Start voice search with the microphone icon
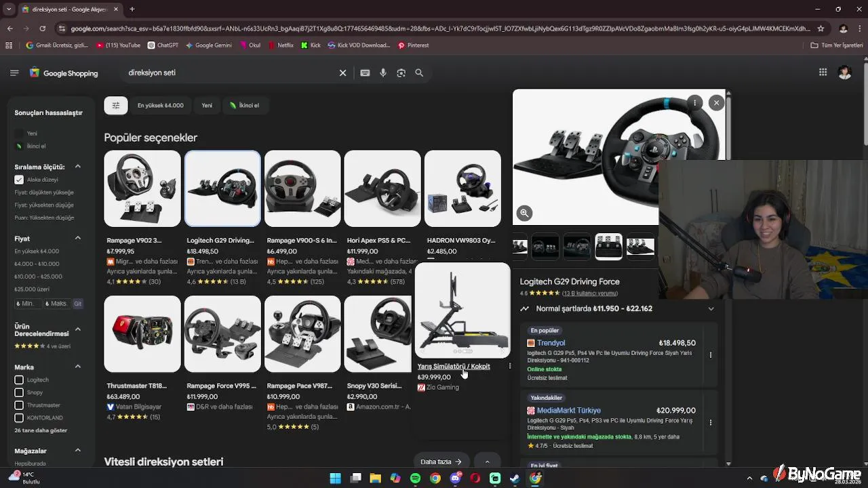Image resolution: width=868 pixels, height=488 pixels. pos(383,73)
